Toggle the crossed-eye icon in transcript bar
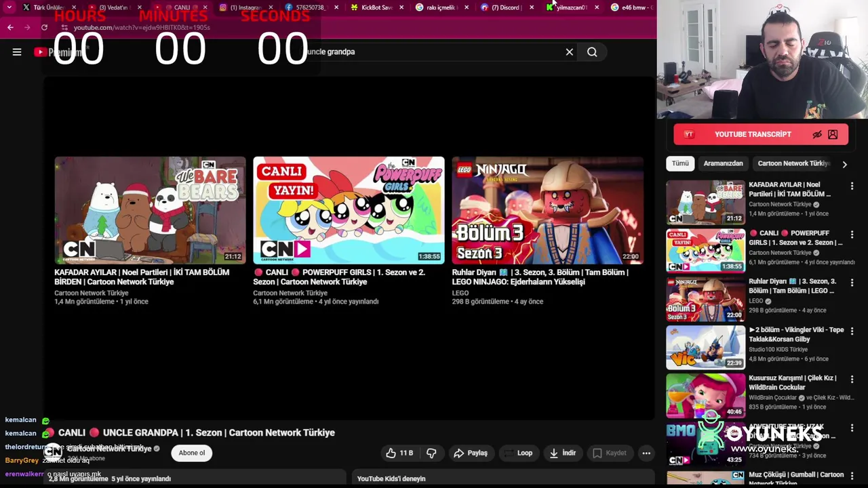868x488 pixels. (817, 134)
